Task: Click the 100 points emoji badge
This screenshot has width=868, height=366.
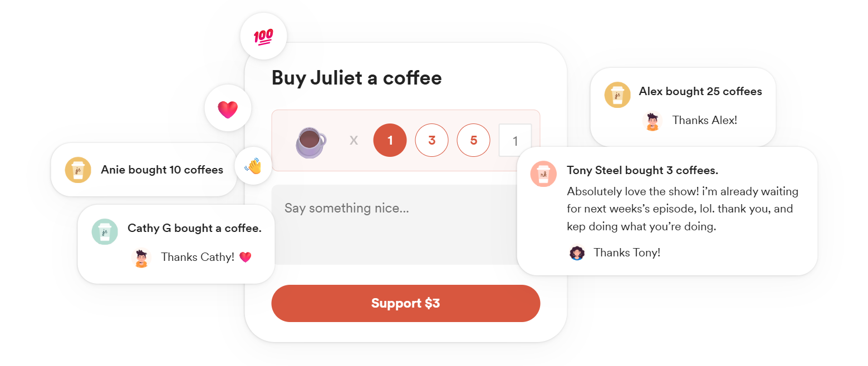Action: pos(263,36)
